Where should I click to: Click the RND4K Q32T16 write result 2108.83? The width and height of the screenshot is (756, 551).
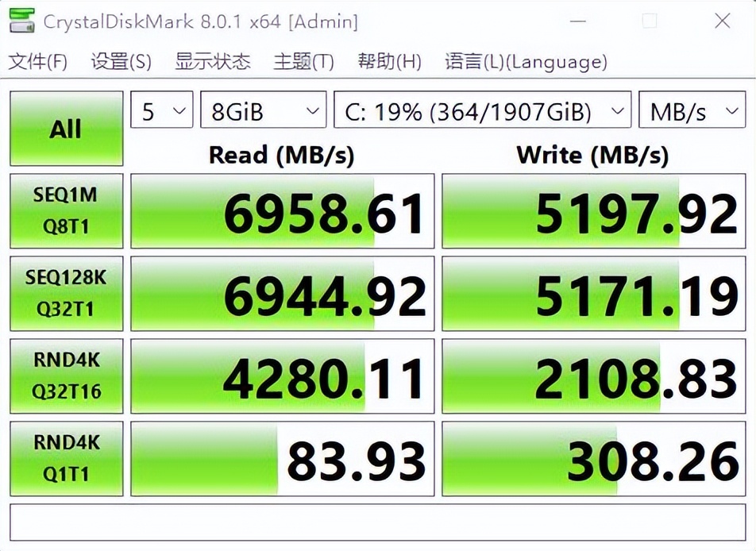pos(594,376)
